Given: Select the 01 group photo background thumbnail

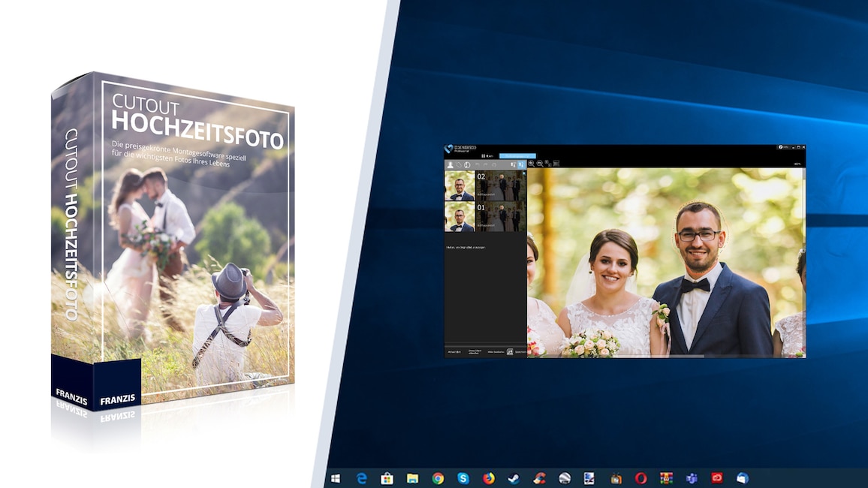Looking at the screenshot, I should coord(501,216).
